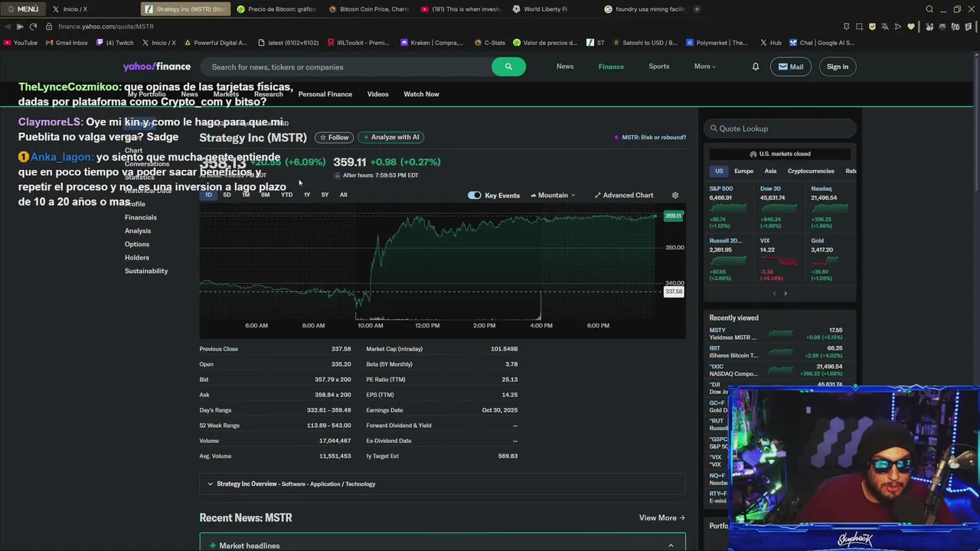Click the Yahoo Finance logo
This screenshot has width=980, height=551.
click(x=157, y=67)
